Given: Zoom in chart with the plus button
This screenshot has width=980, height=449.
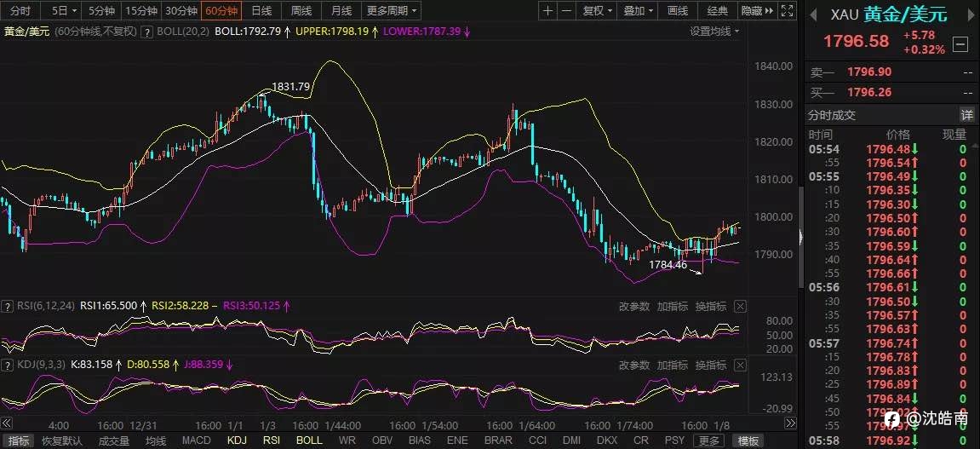Looking at the screenshot, I should [547, 10].
